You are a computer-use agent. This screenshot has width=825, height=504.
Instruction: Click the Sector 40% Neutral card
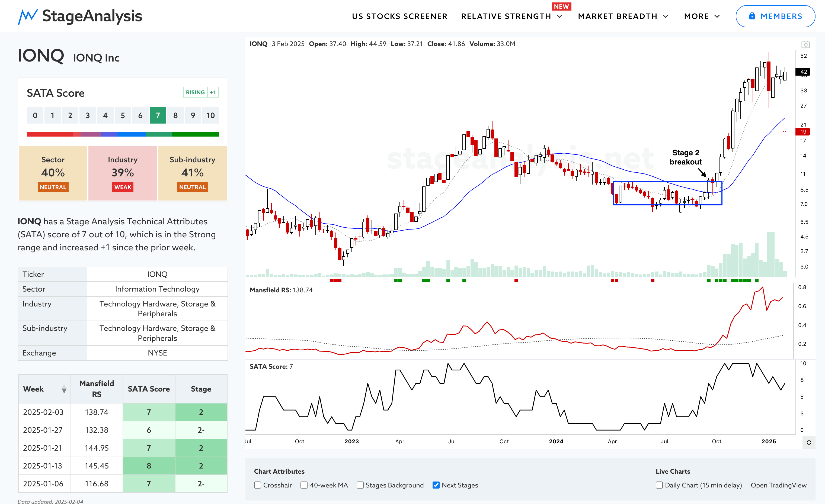[x=53, y=173]
